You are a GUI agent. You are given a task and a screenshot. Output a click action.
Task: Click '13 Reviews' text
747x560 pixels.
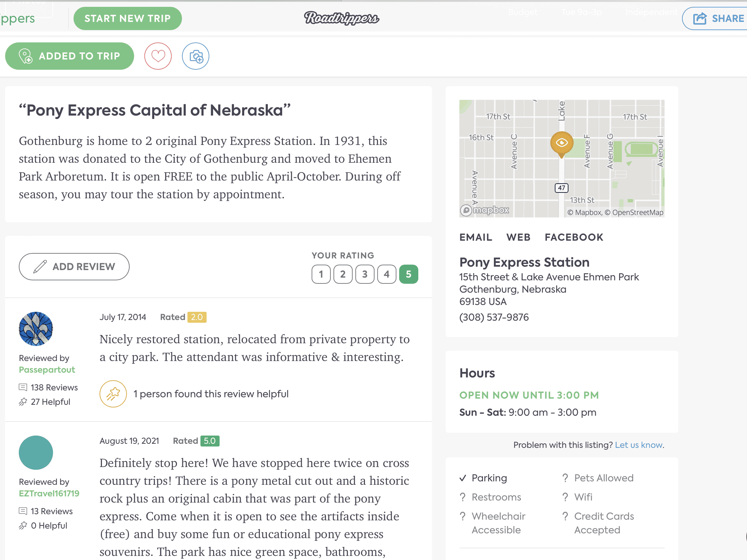coord(52,511)
